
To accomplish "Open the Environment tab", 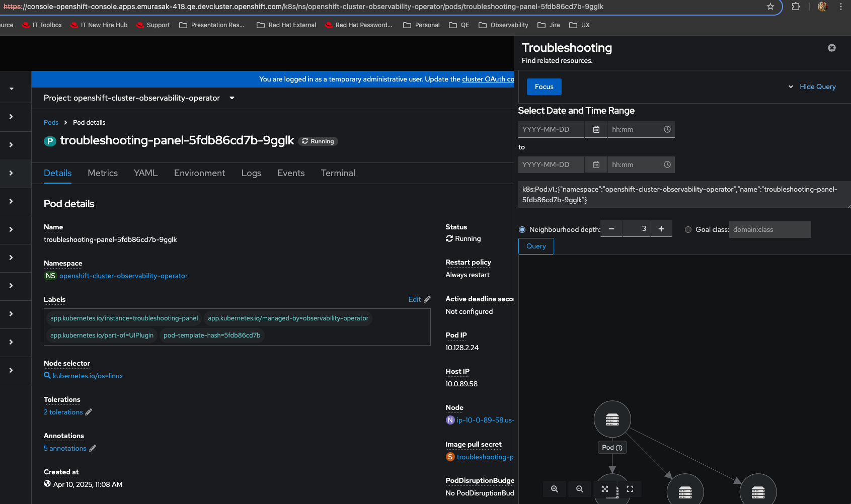I will 200,173.
